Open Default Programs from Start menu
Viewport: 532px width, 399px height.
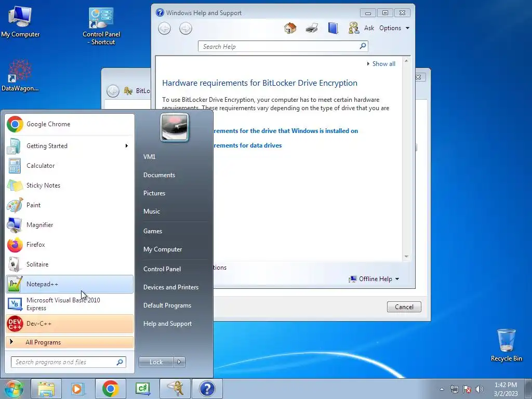click(167, 305)
